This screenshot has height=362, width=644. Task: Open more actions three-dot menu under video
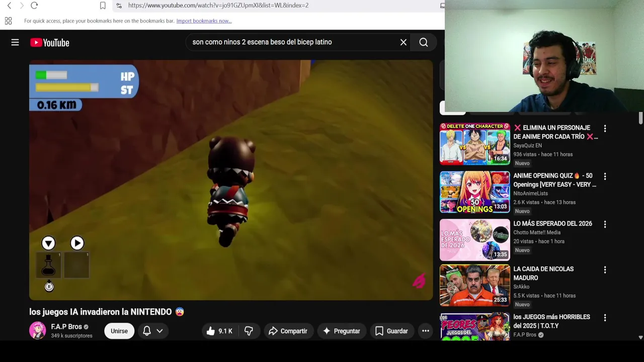(426, 331)
